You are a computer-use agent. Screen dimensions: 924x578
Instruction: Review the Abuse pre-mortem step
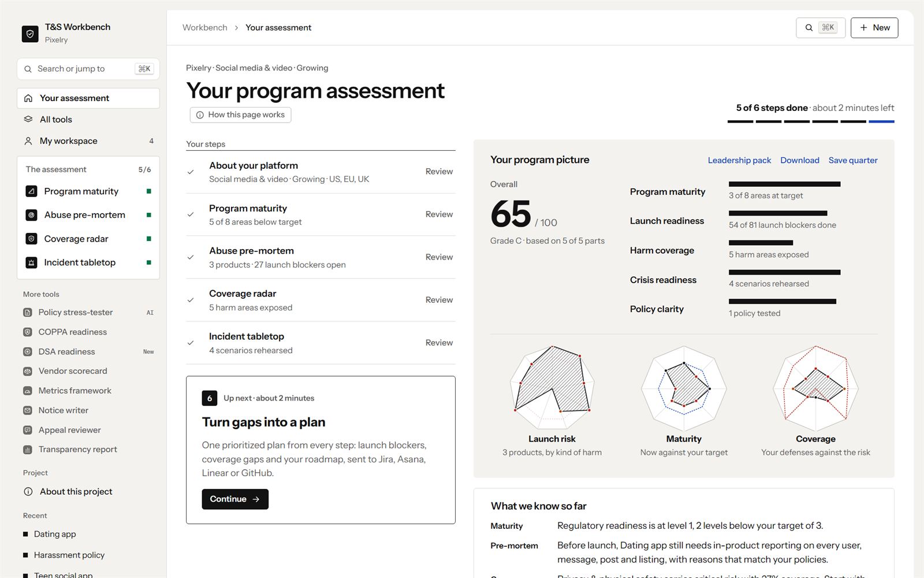coord(439,257)
